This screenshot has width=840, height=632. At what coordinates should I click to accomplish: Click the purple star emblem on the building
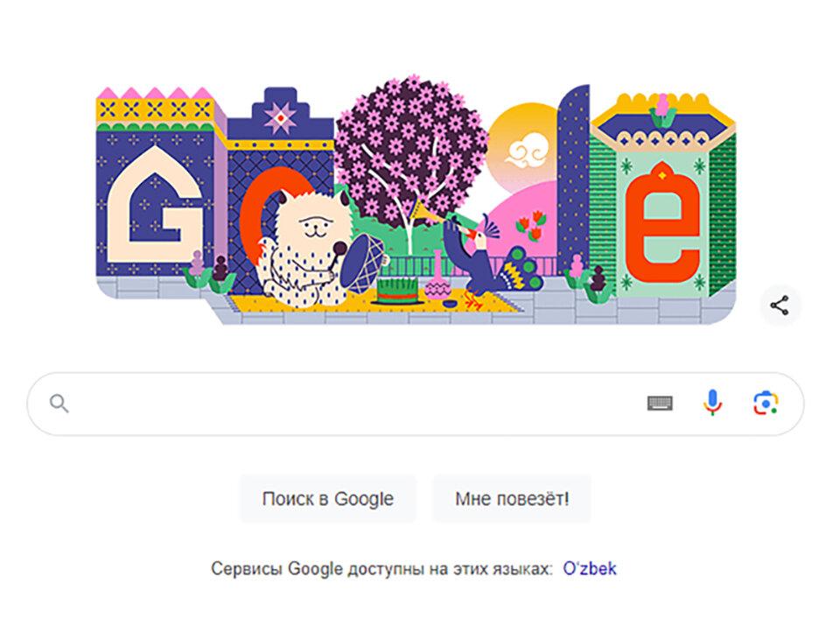[x=281, y=117]
